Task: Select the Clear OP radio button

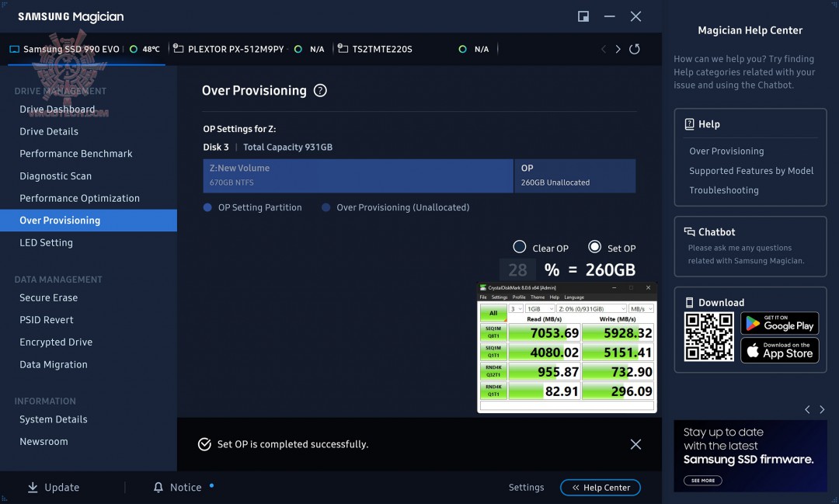Action: [x=520, y=247]
